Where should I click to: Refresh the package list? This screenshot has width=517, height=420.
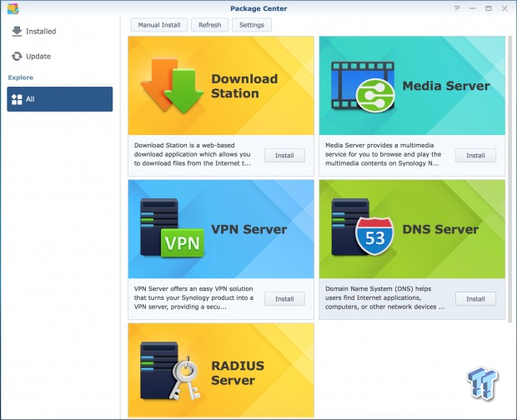click(x=209, y=25)
